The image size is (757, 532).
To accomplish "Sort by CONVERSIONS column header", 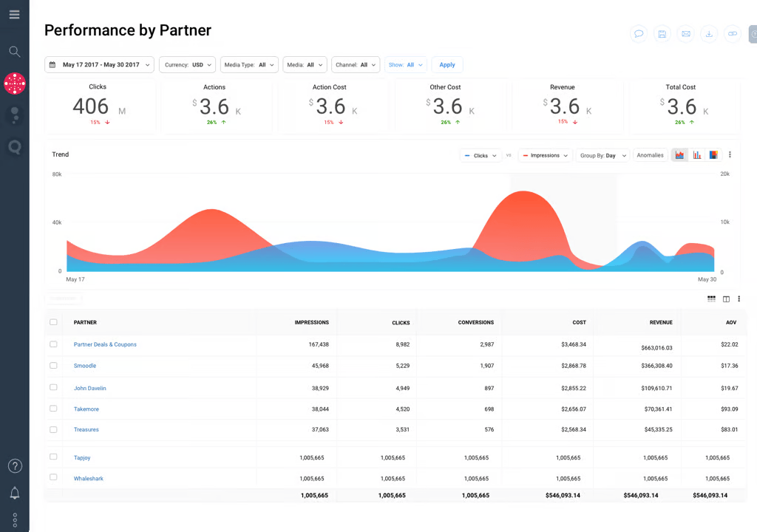I will [475, 322].
